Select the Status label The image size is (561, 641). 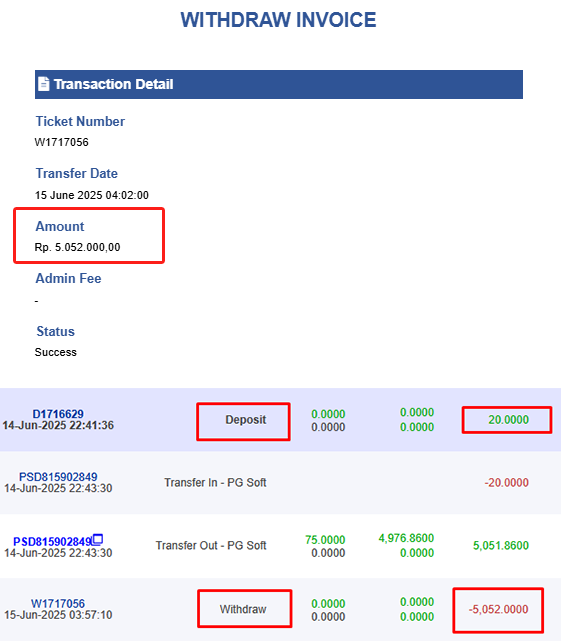[x=56, y=331]
